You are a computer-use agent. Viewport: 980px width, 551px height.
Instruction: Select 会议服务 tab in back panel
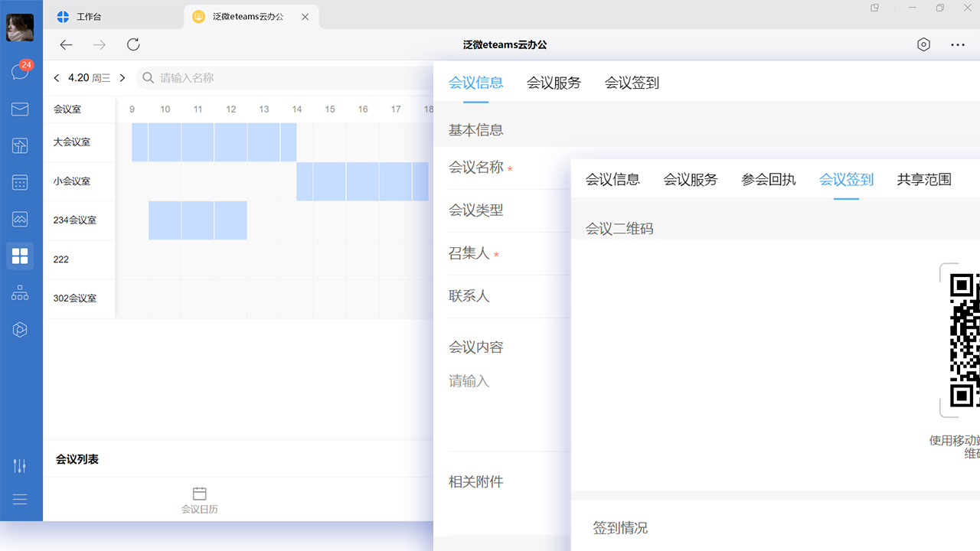click(x=554, y=83)
